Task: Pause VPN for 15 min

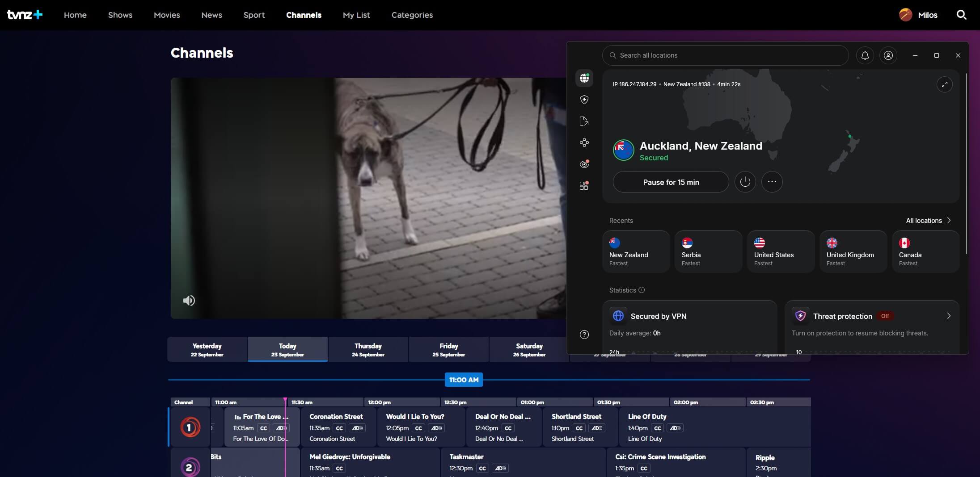Action: [671, 182]
